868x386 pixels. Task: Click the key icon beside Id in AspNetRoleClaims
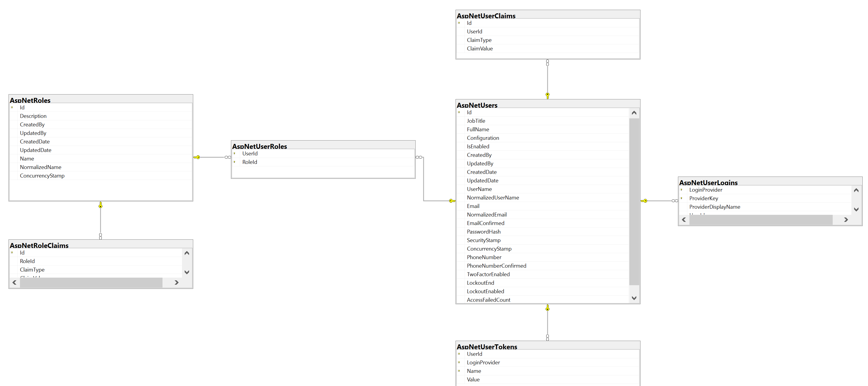[x=12, y=253]
